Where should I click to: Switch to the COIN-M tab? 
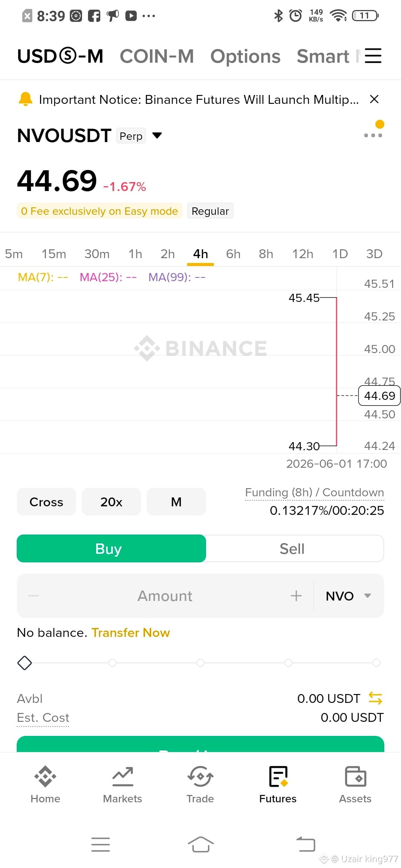tap(157, 56)
